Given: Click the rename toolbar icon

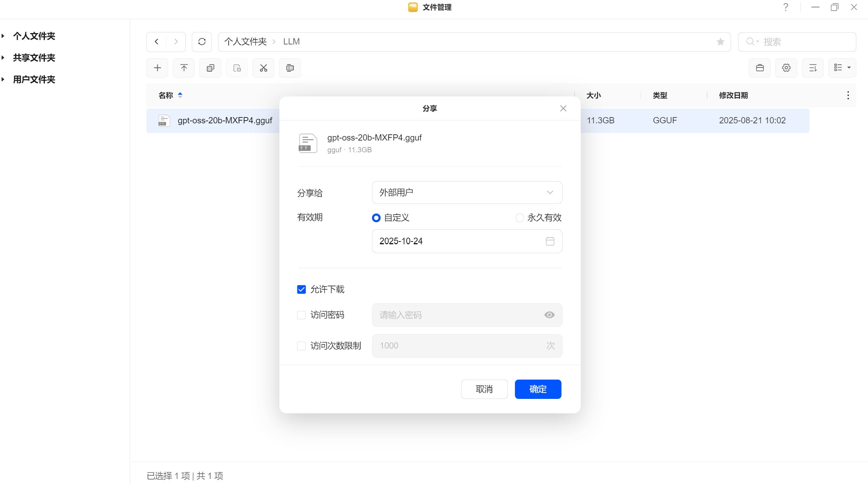Looking at the screenshot, I should click(290, 68).
